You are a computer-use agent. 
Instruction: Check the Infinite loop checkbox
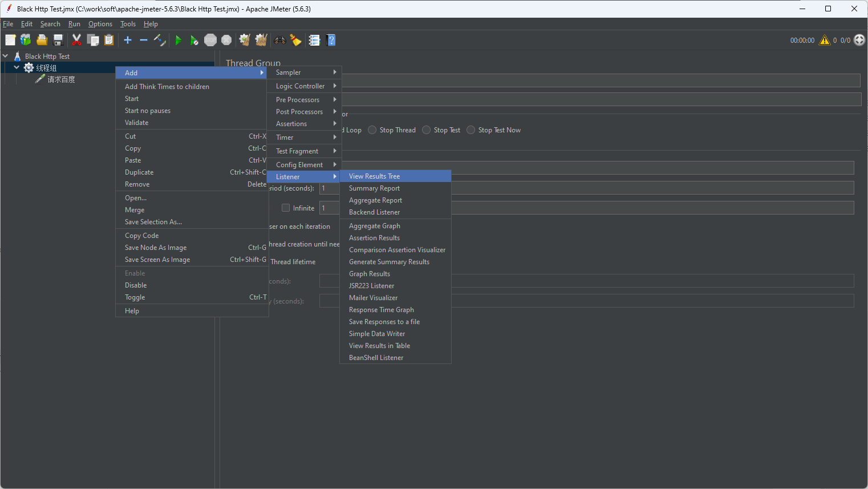tap(286, 208)
